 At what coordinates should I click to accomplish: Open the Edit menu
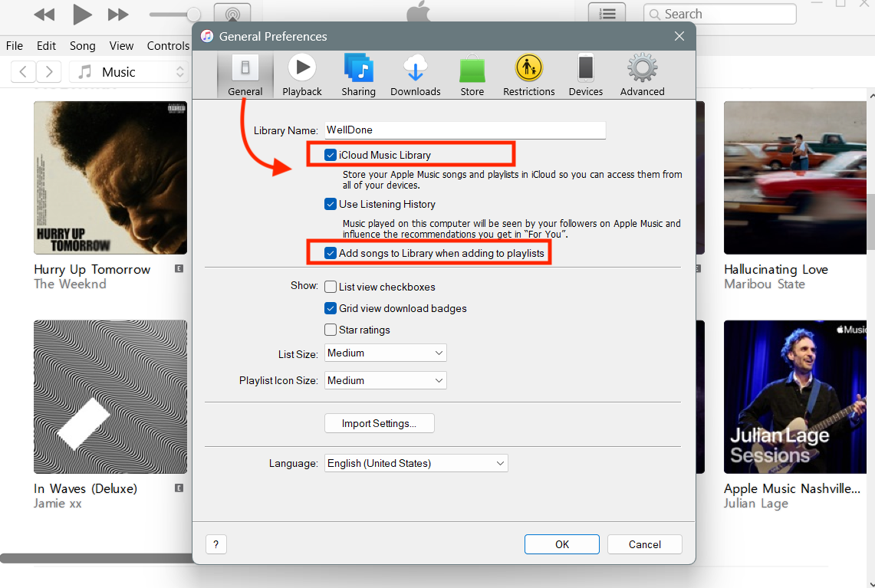(x=46, y=46)
